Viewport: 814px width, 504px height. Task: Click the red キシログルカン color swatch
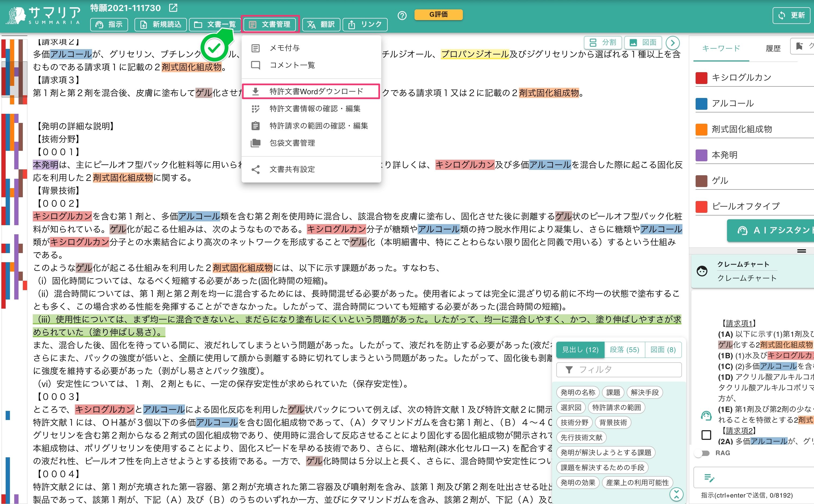(701, 78)
